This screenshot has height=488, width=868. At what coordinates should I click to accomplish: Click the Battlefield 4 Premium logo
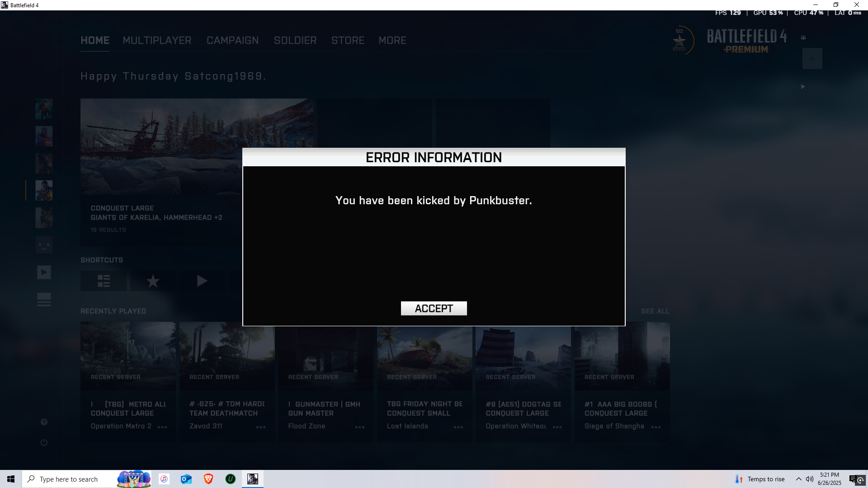tap(746, 41)
